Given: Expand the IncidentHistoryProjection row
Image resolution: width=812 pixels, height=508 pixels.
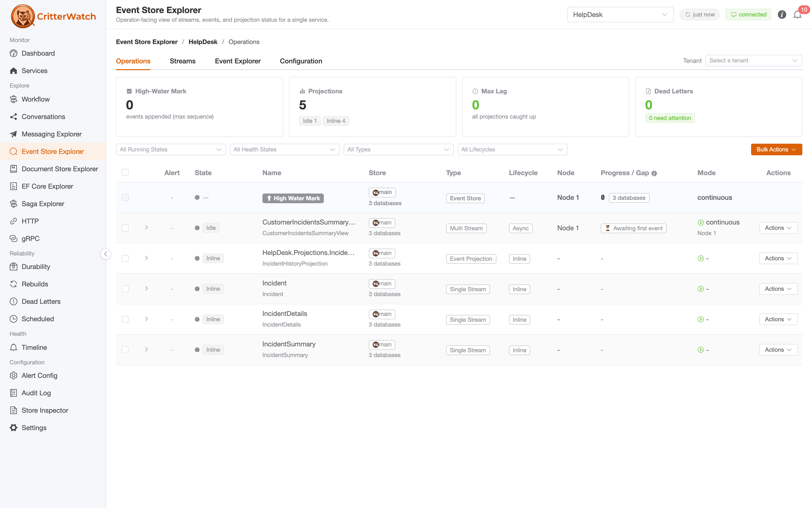Looking at the screenshot, I should pos(147,258).
